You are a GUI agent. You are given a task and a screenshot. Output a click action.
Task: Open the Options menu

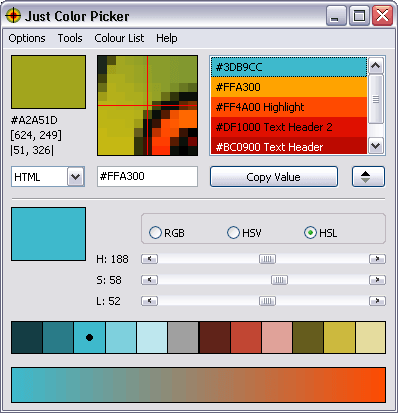tap(27, 38)
